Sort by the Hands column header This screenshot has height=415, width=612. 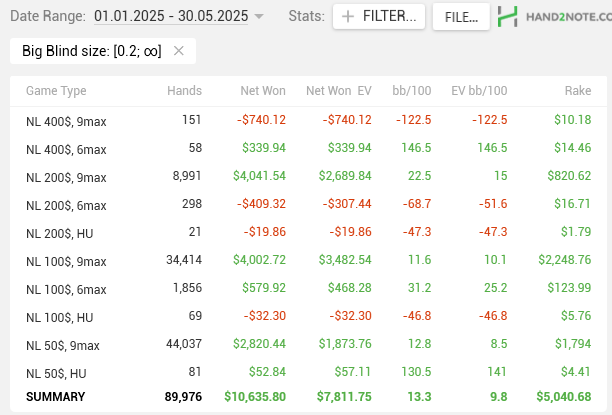pos(185,91)
